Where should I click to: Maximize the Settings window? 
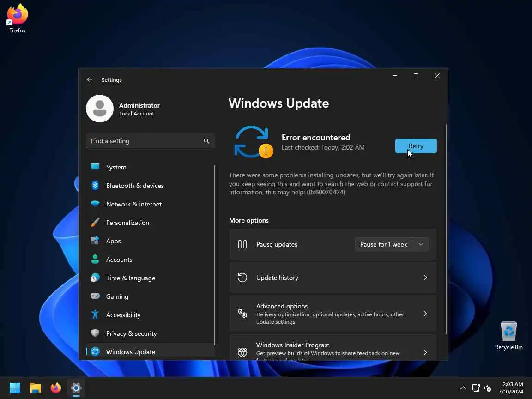click(416, 76)
